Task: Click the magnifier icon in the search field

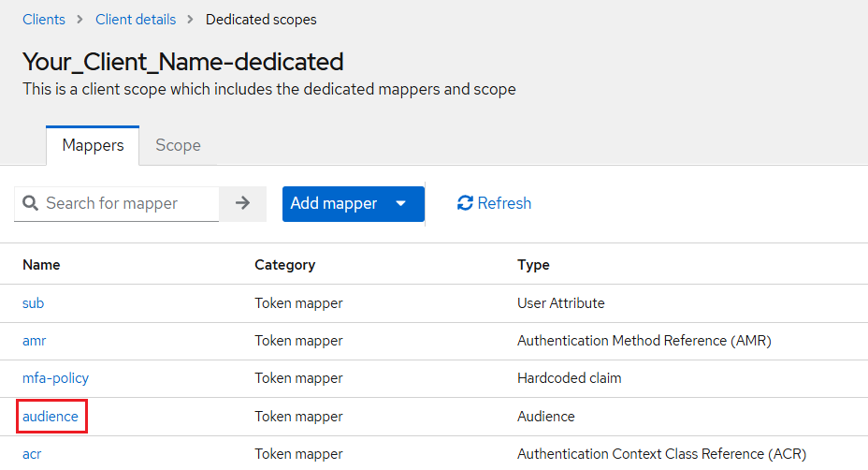Action: pyautogui.click(x=30, y=204)
